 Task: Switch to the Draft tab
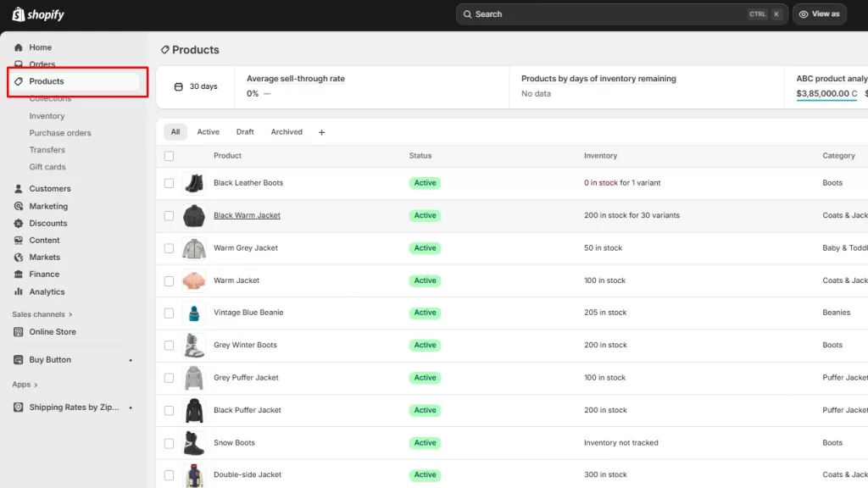pyautogui.click(x=245, y=132)
